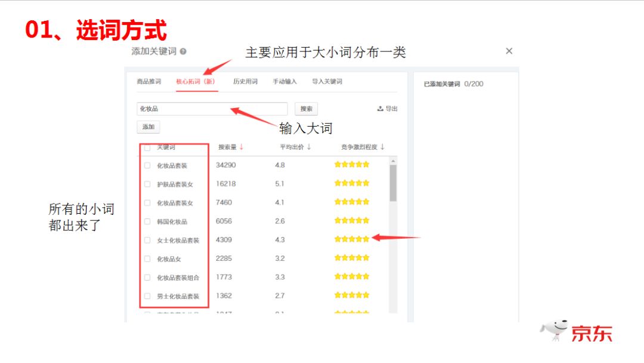This screenshot has width=644, height=363.
Task: Check the 韩国化妆品 row checkbox
Action: click(147, 222)
